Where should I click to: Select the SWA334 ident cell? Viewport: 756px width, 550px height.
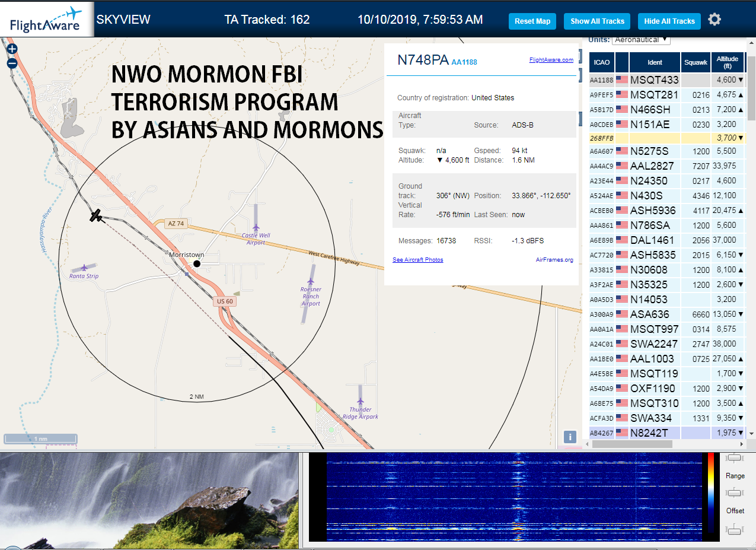pyautogui.click(x=655, y=418)
